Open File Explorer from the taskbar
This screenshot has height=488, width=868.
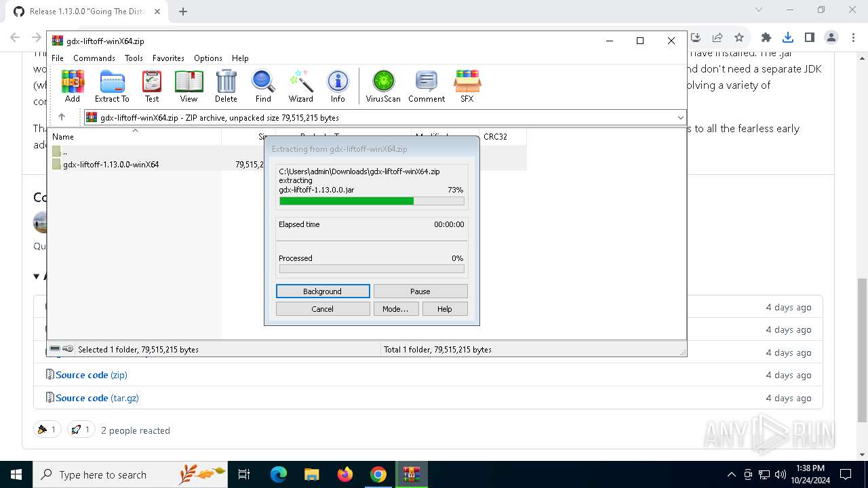pyautogui.click(x=312, y=474)
